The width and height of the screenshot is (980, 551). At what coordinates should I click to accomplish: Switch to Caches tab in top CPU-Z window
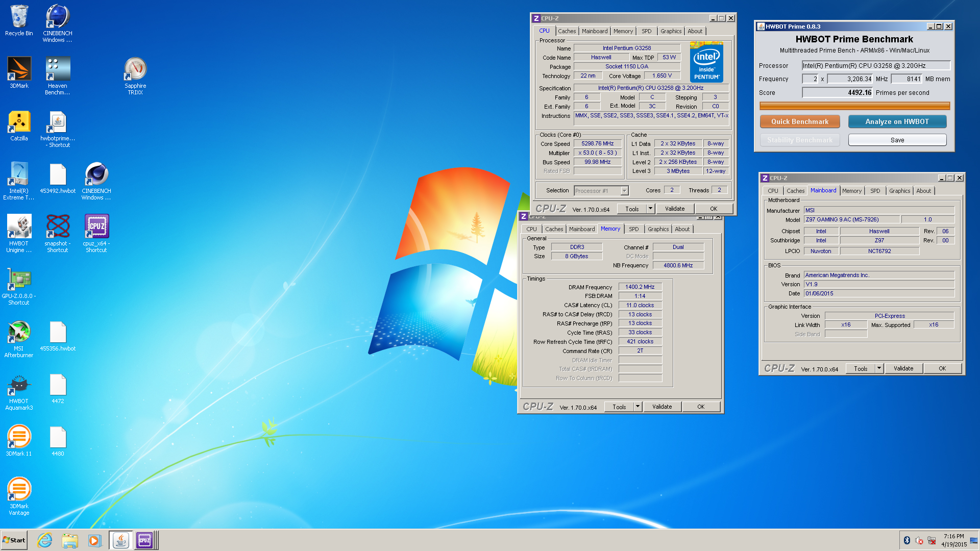click(567, 31)
